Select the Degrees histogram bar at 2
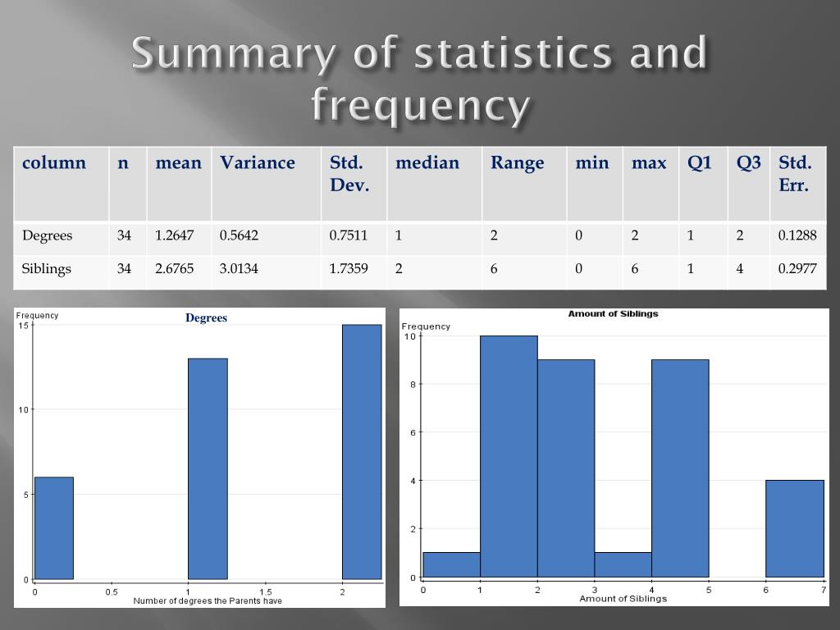This screenshot has height=630, width=840. click(362, 452)
